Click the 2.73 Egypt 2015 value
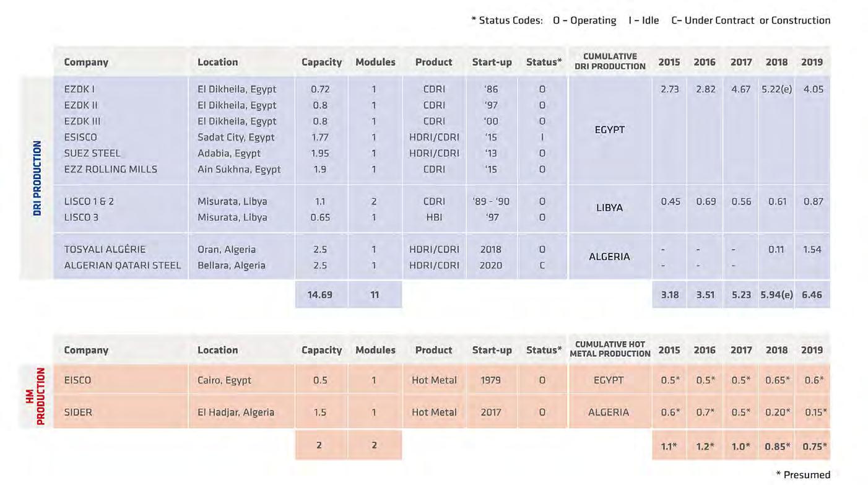 [669, 89]
